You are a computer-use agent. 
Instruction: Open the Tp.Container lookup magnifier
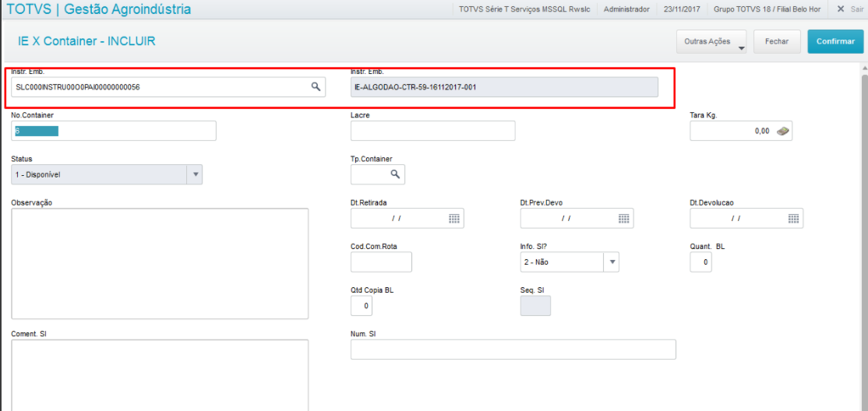point(395,174)
